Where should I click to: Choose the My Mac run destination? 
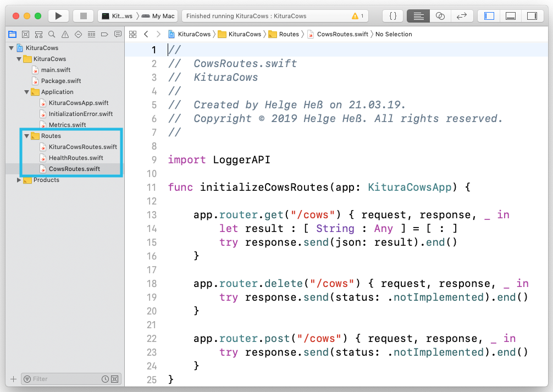pyautogui.click(x=158, y=16)
